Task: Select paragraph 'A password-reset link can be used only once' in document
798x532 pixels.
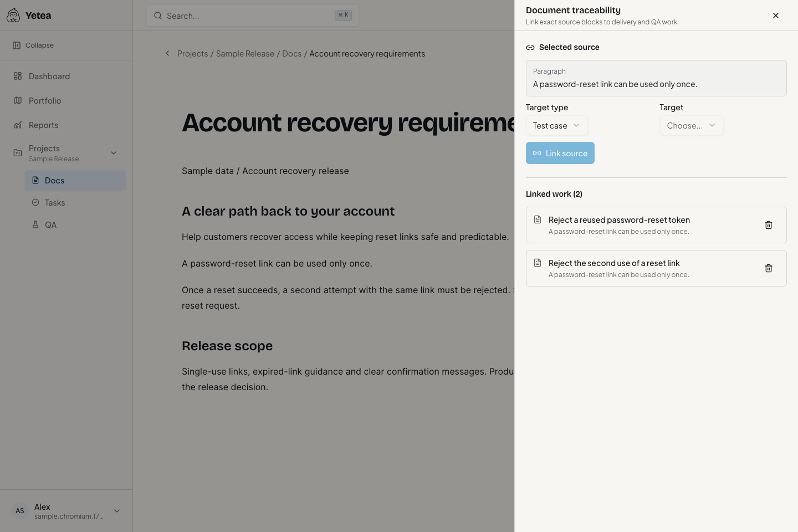Action: (x=277, y=264)
